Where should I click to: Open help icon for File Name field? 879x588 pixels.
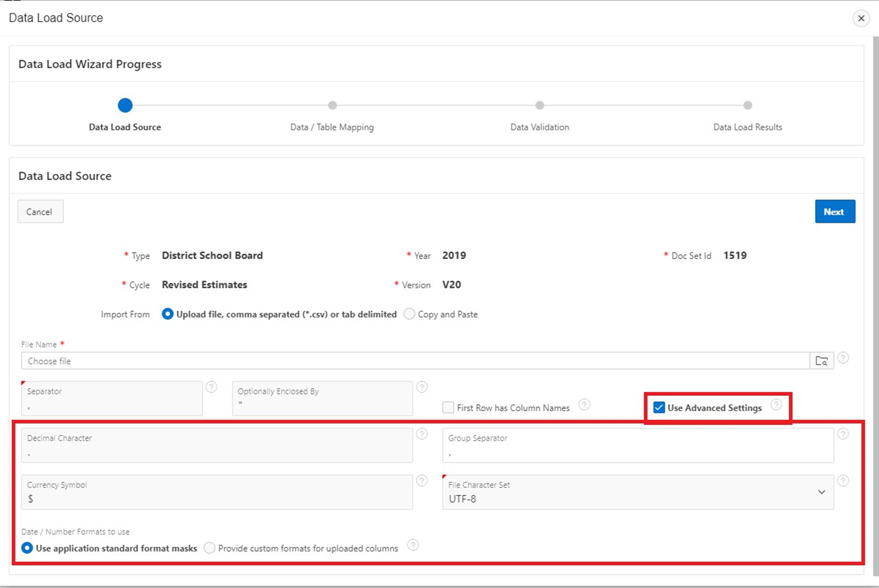pyautogui.click(x=843, y=358)
